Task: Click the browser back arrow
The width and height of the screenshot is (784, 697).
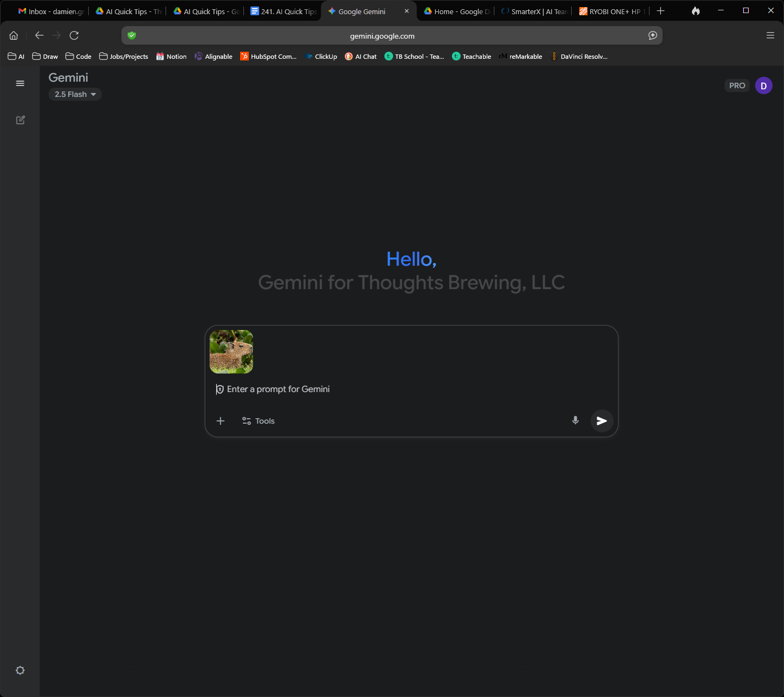Action: point(39,35)
